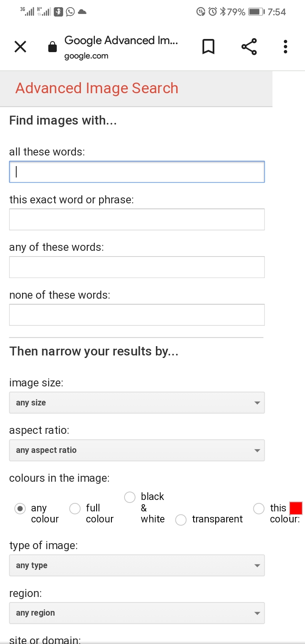Tap the cloud icon in status bar
The image size is (305, 644).
pos(82,12)
